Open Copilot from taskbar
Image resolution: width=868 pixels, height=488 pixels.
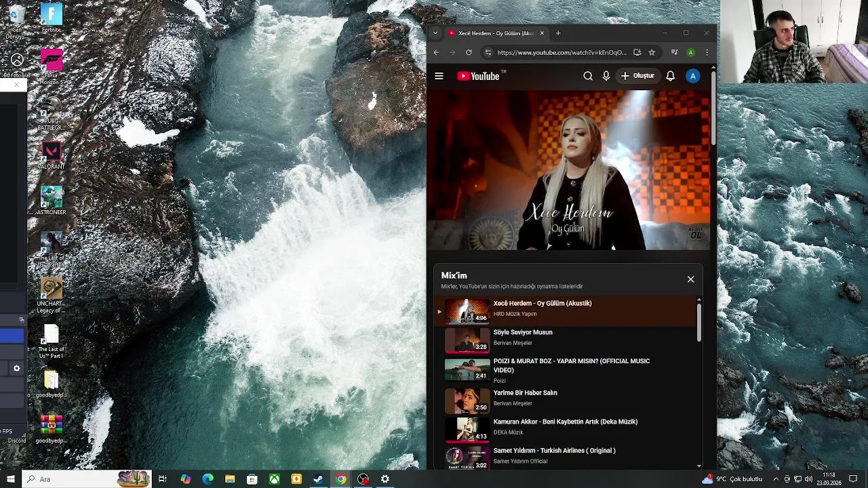click(x=185, y=479)
